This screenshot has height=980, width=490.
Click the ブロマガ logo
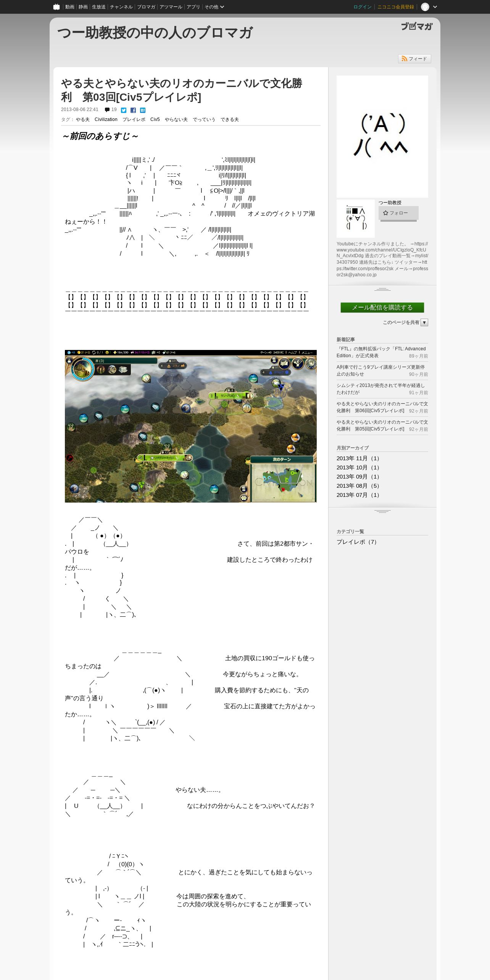pos(417,26)
